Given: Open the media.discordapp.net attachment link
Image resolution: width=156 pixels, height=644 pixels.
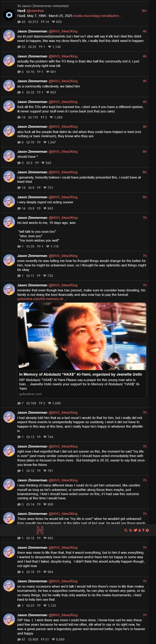Looking at the screenshot, I should click(98, 16).
